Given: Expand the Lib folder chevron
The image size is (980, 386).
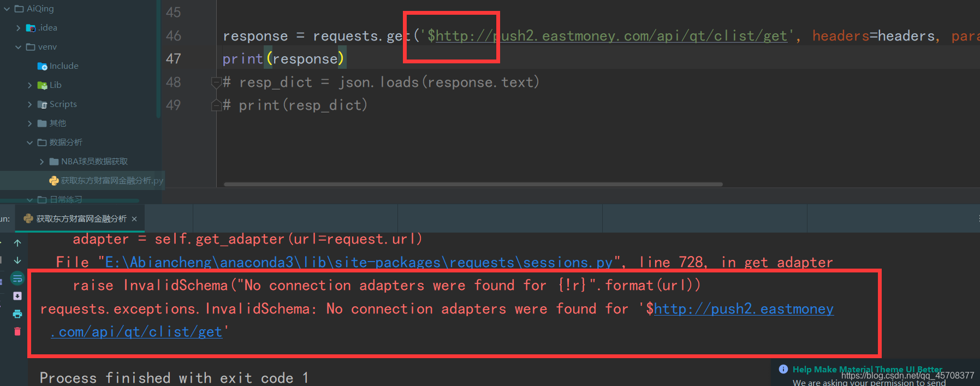Looking at the screenshot, I should pyautogui.click(x=30, y=85).
